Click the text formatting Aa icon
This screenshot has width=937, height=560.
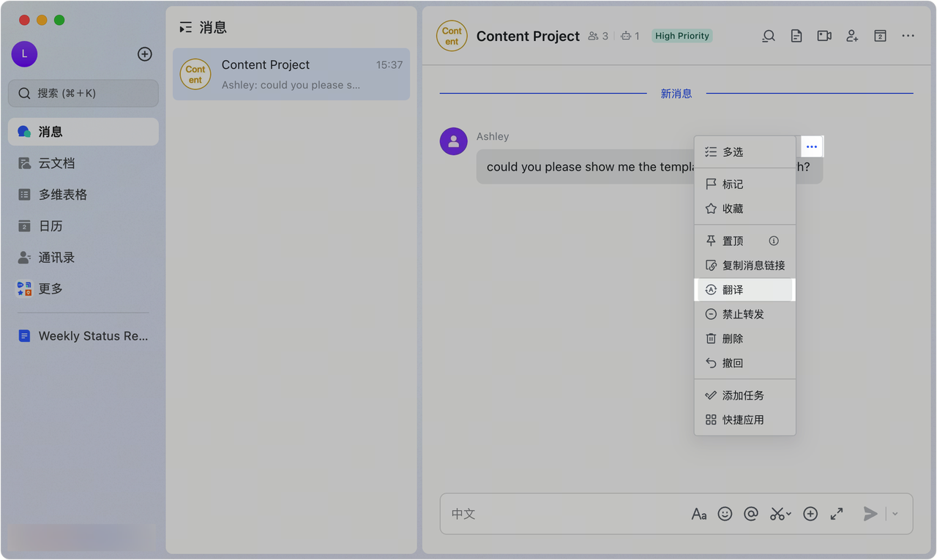pyautogui.click(x=699, y=514)
